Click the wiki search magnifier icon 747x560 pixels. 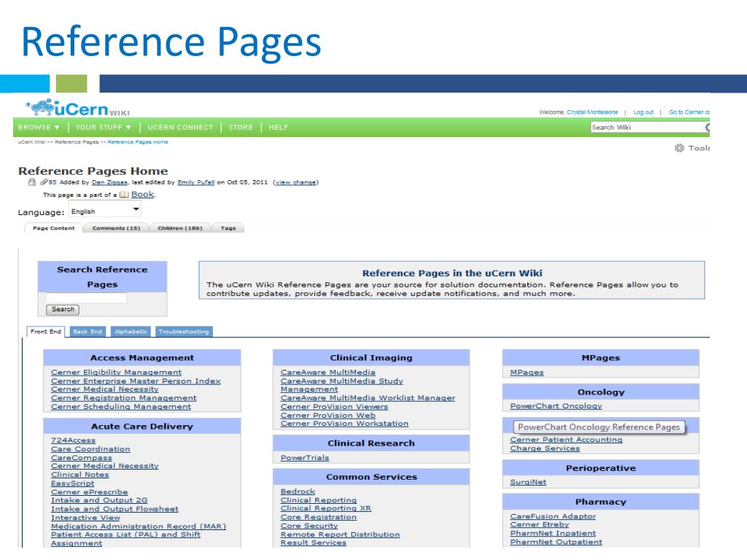coord(708,127)
